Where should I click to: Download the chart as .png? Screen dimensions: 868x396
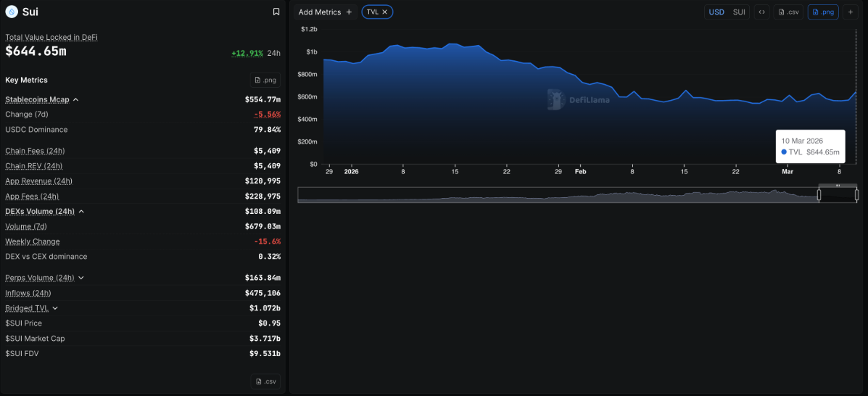click(x=823, y=12)
